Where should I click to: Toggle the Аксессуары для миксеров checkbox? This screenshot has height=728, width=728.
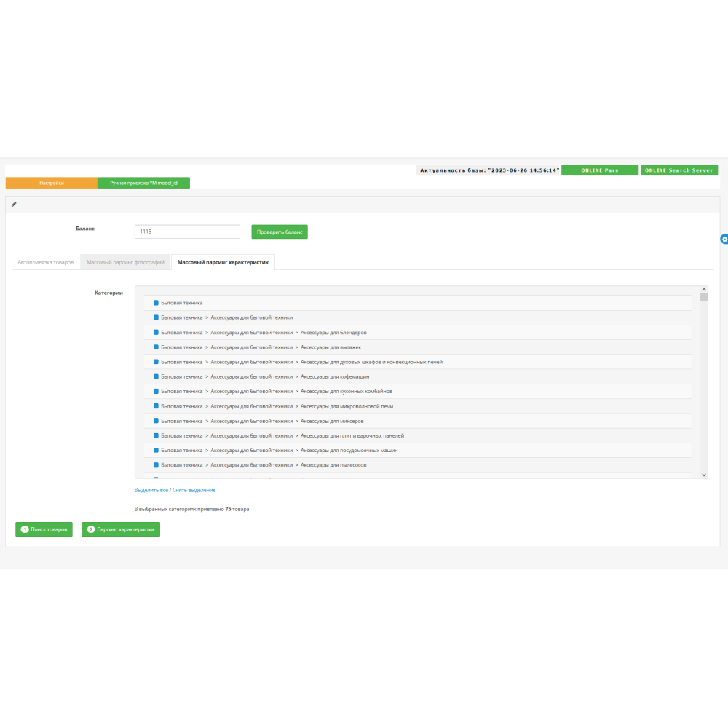click(156, 421)
